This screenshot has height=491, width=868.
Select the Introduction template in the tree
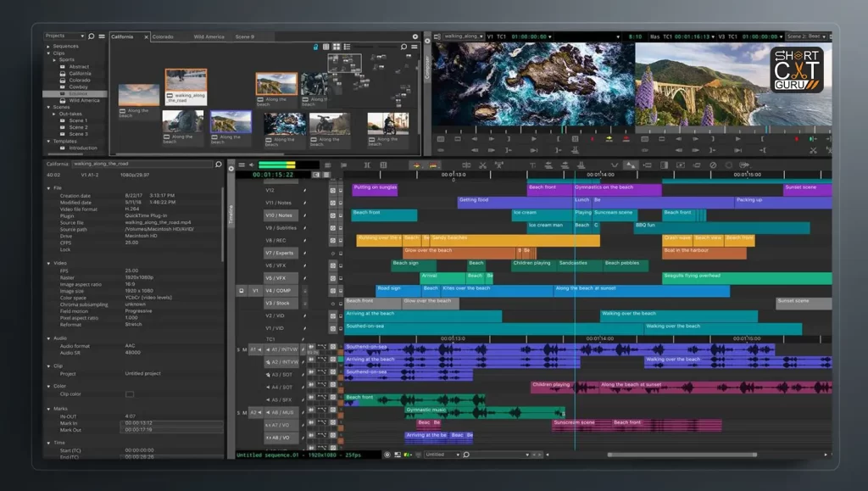point(83,148)
